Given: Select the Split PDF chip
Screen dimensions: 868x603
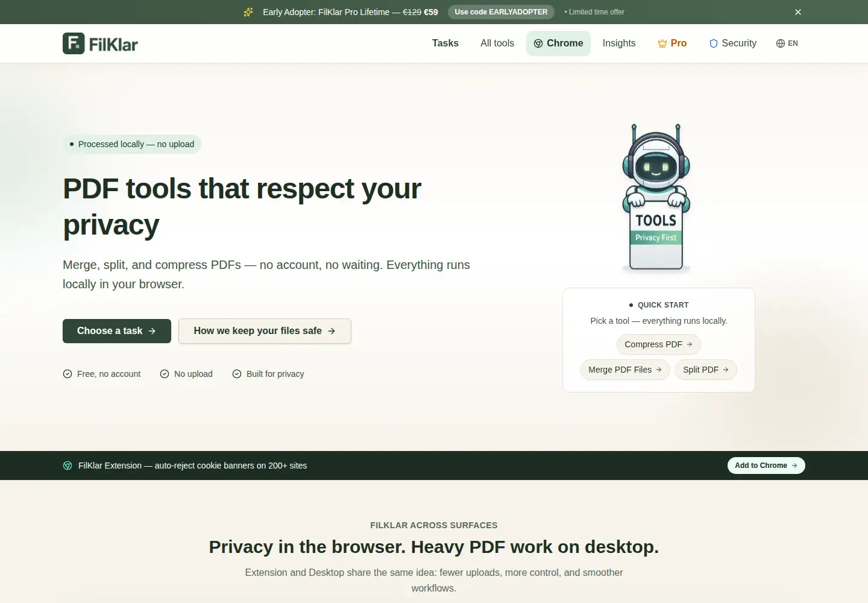Looking at the screenshot, I should [706, 370].
